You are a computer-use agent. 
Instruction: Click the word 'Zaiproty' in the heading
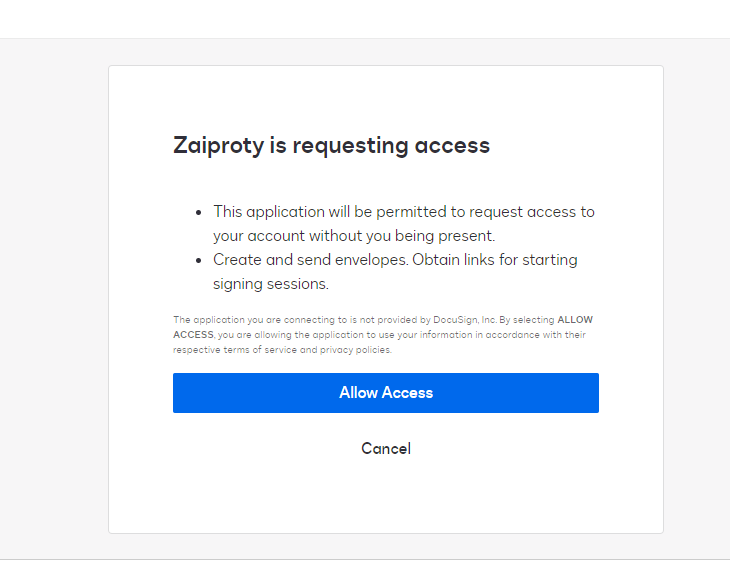[218, 146]
